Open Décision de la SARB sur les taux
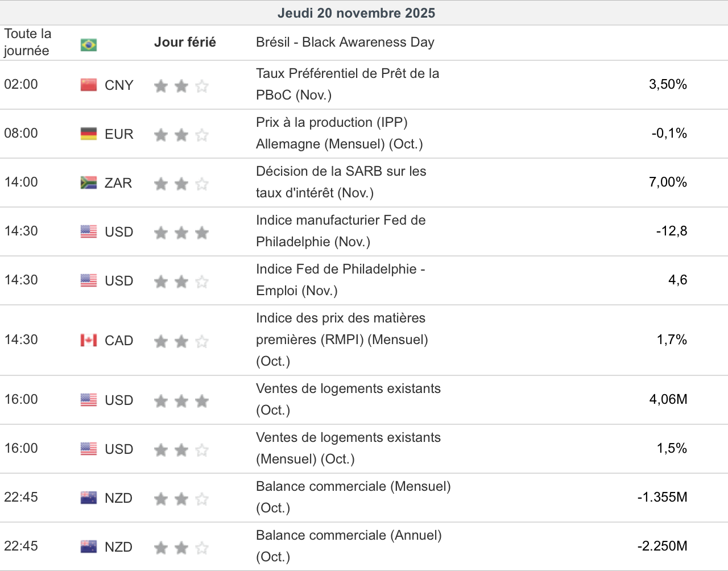This screenshot has height=571, width=728. coord(341,182)
